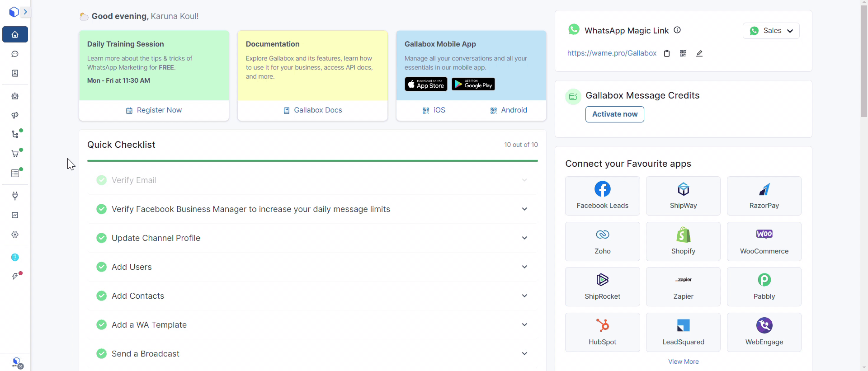
Task: Click the green check beside Add Contacts
Action: pyautogui.click(x=101, y=296)
